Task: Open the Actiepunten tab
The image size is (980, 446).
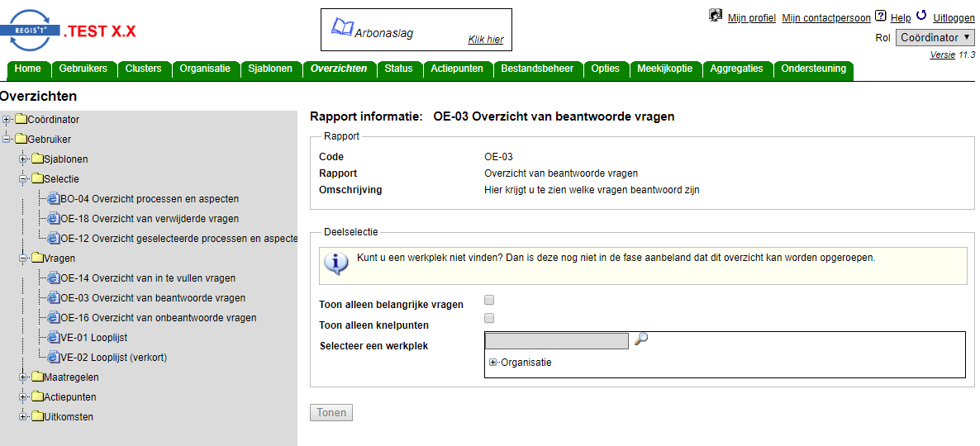Action: [x=457, y=69]
